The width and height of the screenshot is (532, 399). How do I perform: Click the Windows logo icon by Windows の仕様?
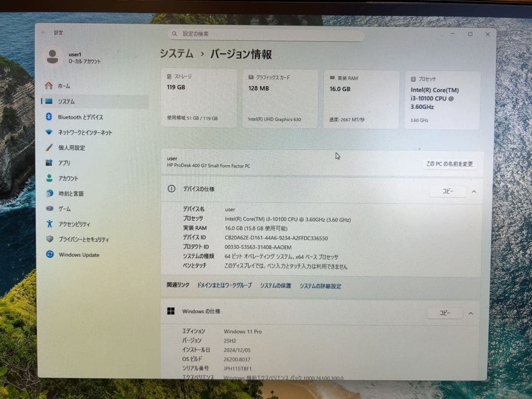pos(171,311)
